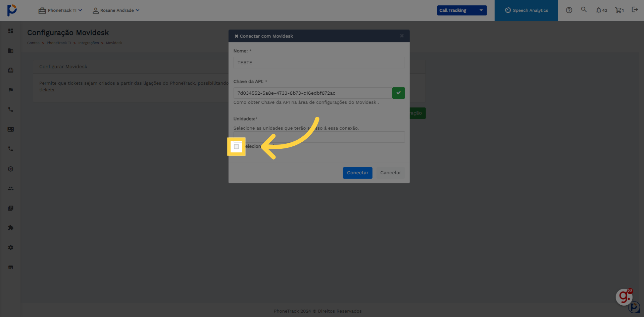
Task: Open the shopping cart icon
Action: [620, 10]
